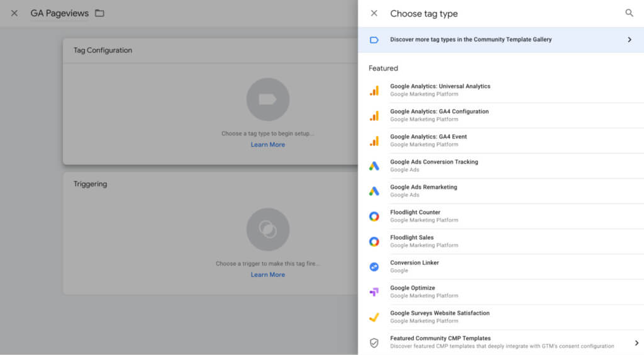The height and width of the screenshot is (355, 644).
Task: Click the Conversion Linker blue icon
Action: pos(374,267)
